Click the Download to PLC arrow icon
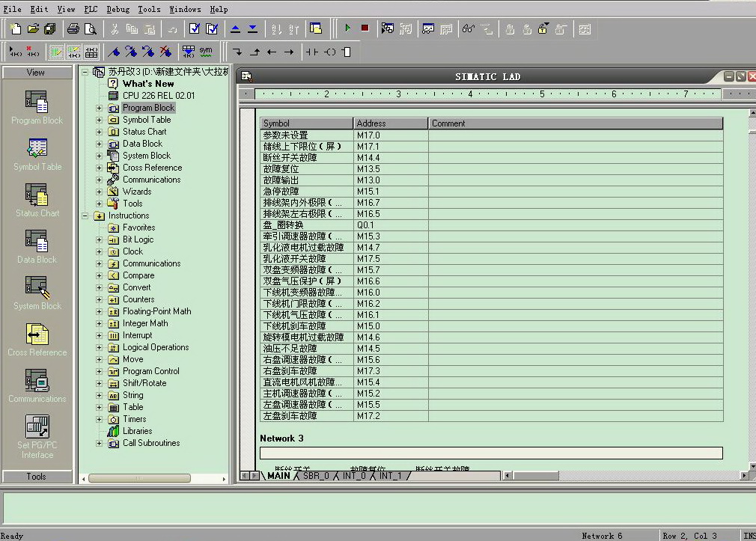 coord(252,28)
